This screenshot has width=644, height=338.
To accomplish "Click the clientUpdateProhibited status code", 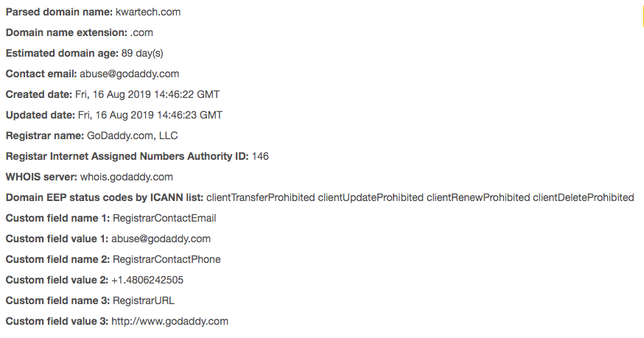I will click(x=371, y=197).
